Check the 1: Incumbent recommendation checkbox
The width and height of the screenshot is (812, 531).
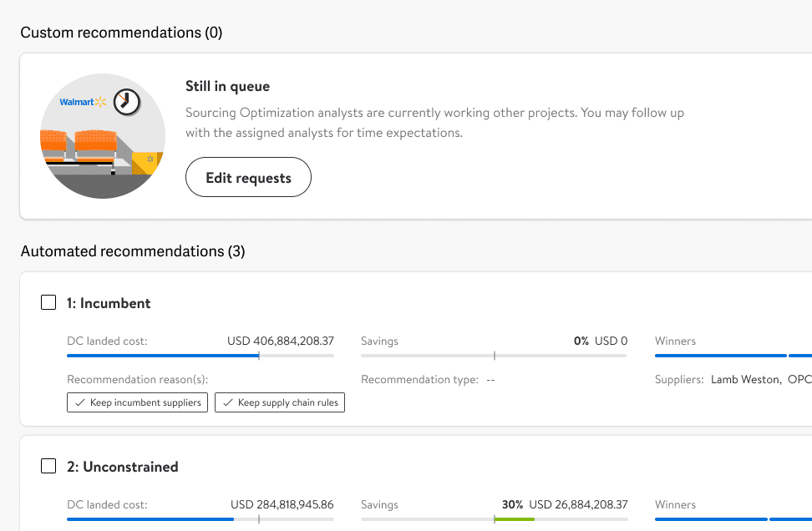(48, 302)
